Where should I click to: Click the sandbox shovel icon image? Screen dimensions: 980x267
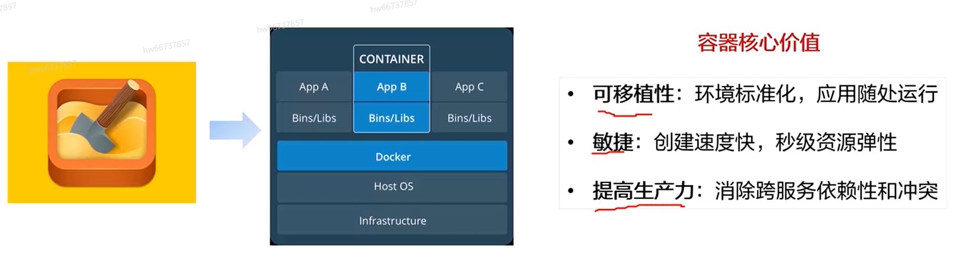(101, 132)
